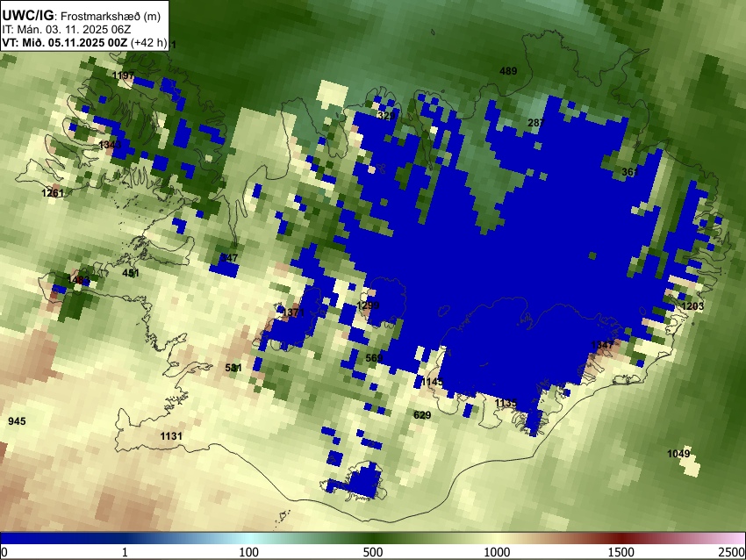Click the map value 347

pos(229,258)
